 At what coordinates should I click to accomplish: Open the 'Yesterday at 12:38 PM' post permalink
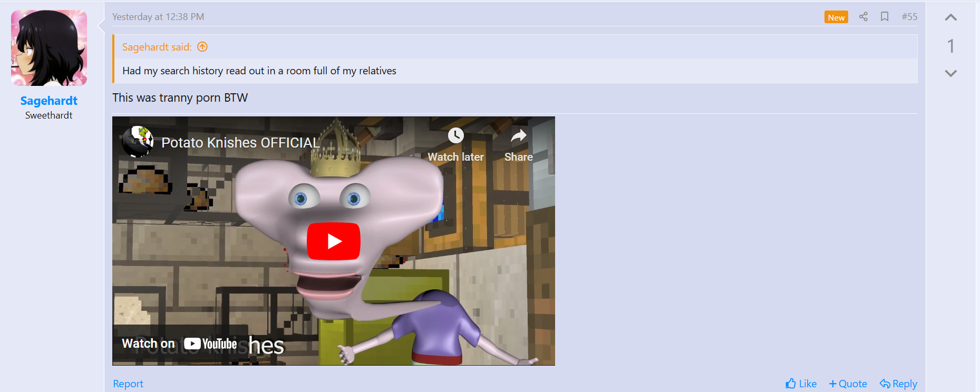[x=158, y=17]
